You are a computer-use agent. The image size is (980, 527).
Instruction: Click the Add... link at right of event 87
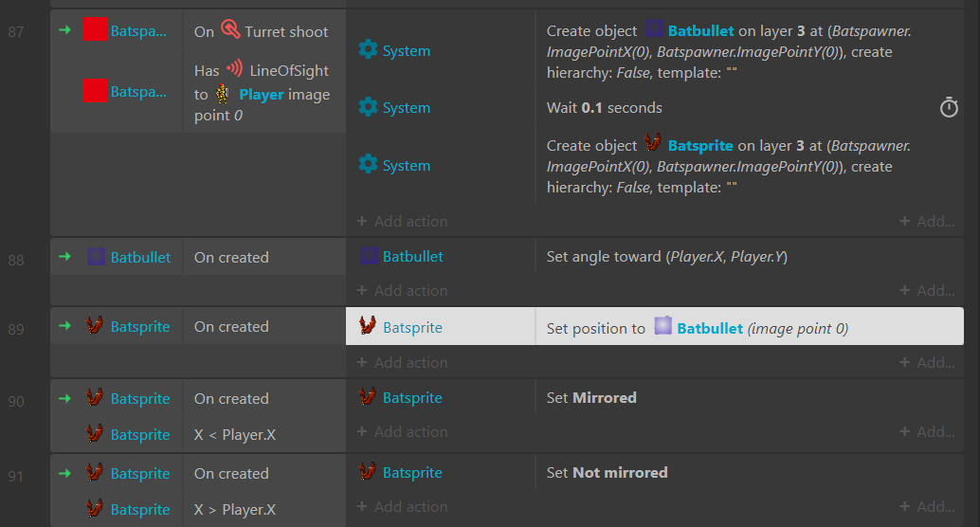point(927,221)
